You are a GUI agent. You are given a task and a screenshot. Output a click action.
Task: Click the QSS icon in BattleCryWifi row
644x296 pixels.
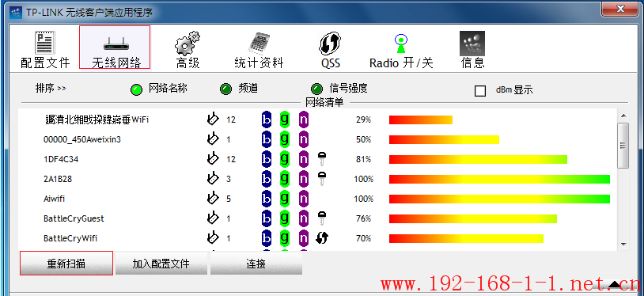(x=323, y=238)
